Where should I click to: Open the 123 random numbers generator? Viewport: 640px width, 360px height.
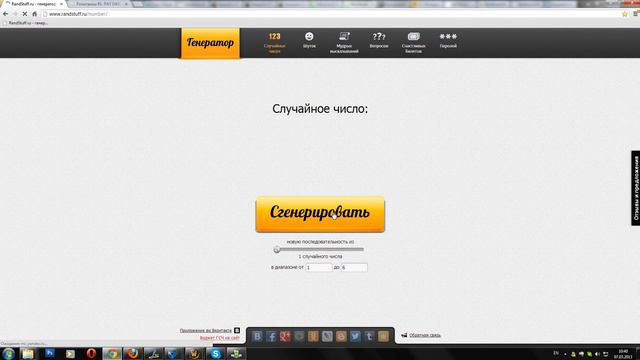[x=274, y=42]
